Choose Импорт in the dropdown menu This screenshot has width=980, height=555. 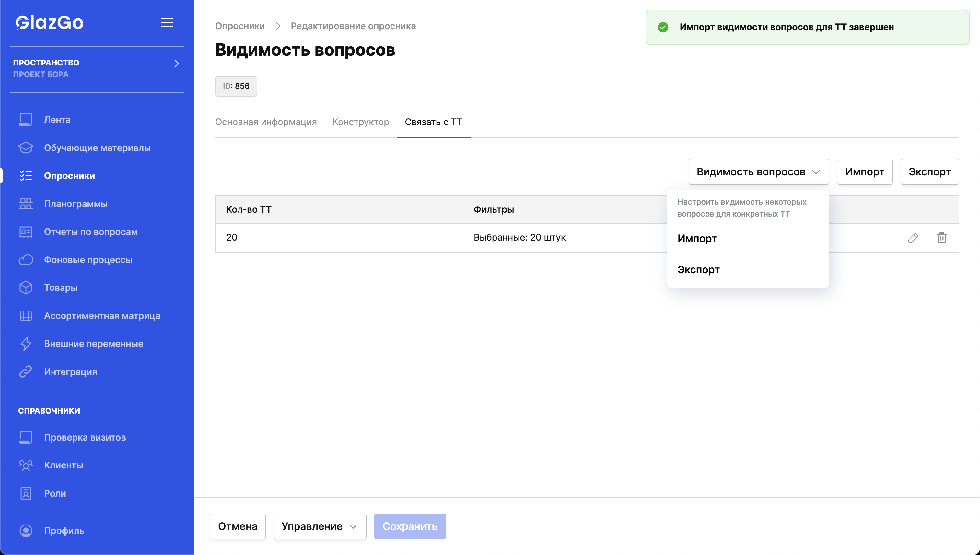pyautogui.click(x=748, y=239)
